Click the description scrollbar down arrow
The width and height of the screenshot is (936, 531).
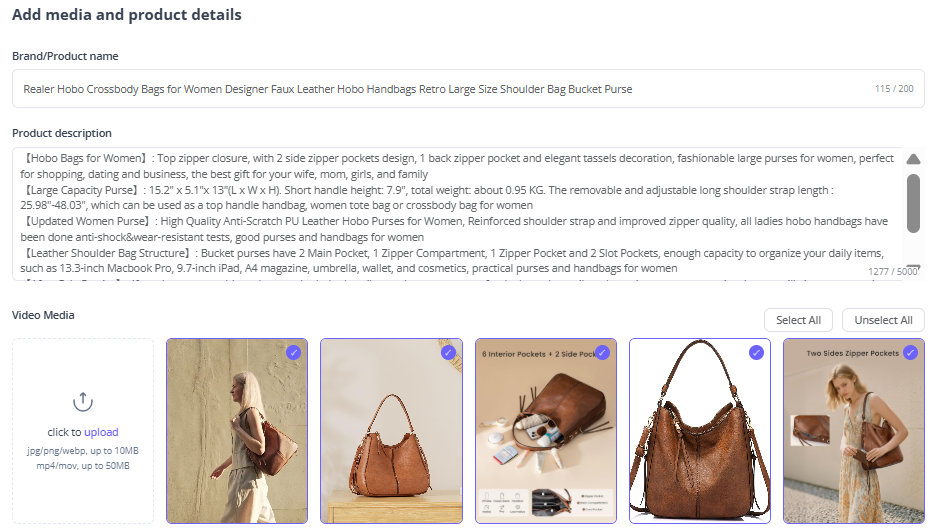(x=913, y=268)
